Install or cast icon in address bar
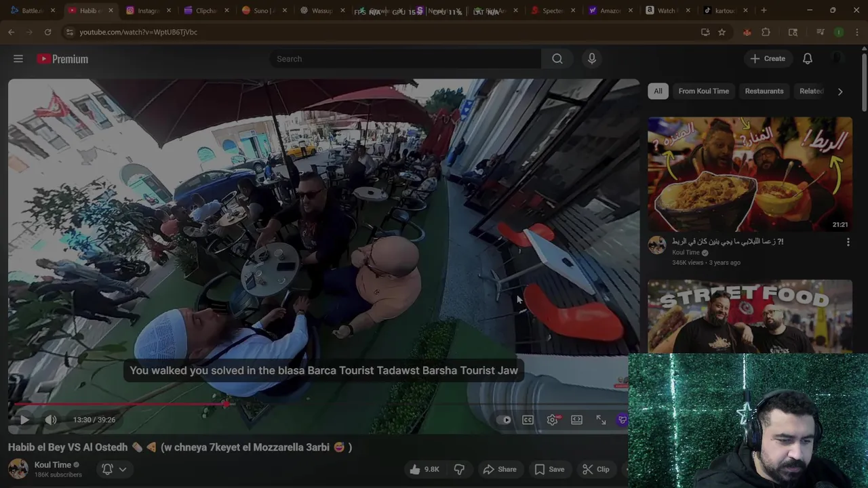868x488 pixels. click(705, 32)
